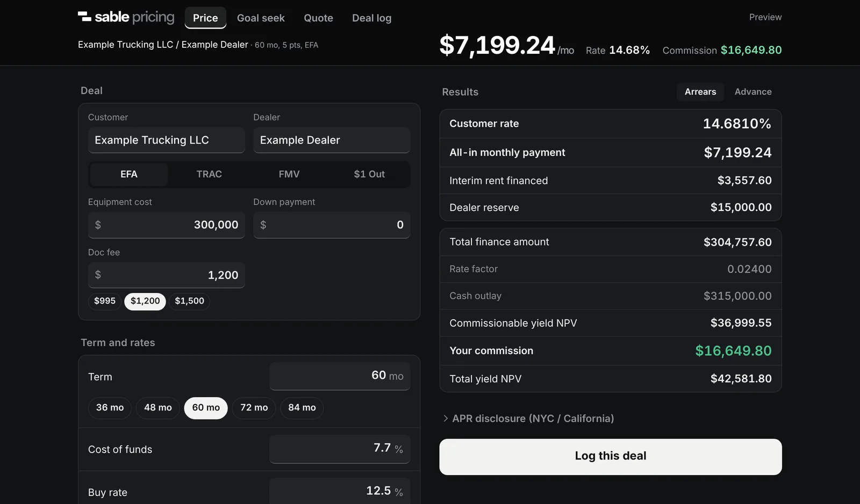Pick the $1,500 doc fee preset
This screenshot has height=504, width=860.
pos(189,301)
